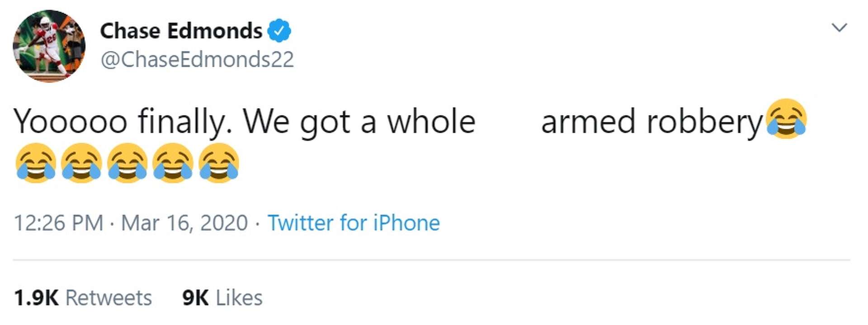The width and height of the screenshot is (868, 325).
Task: Click the blue verified checkmark badge
Action: pyautogui.click(x=279, y=31)
